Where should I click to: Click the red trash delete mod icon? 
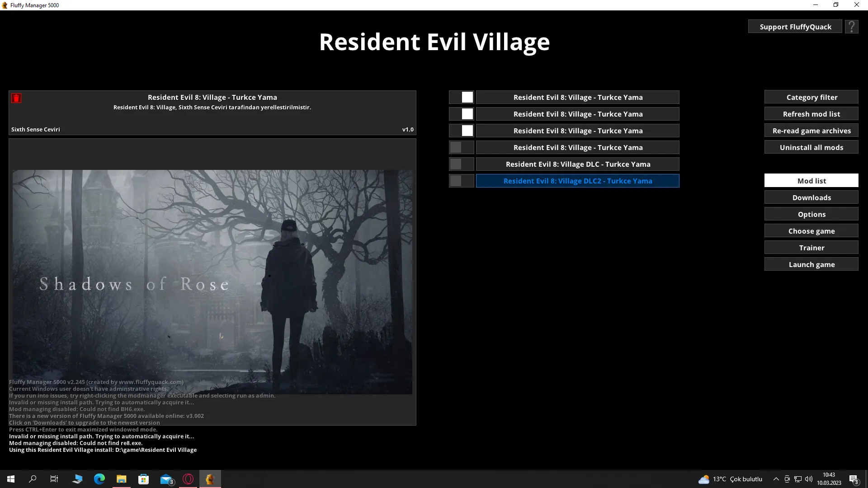tap(16, 98)
